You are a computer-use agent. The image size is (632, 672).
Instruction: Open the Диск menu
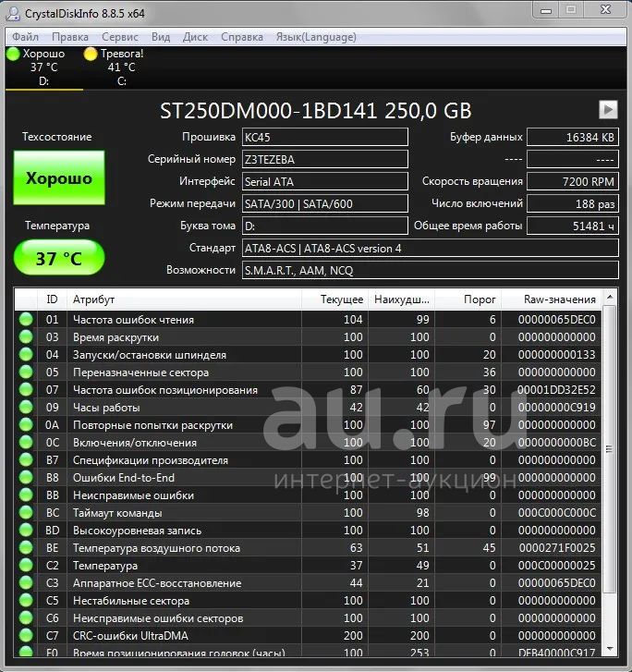[x=195, y=37]
